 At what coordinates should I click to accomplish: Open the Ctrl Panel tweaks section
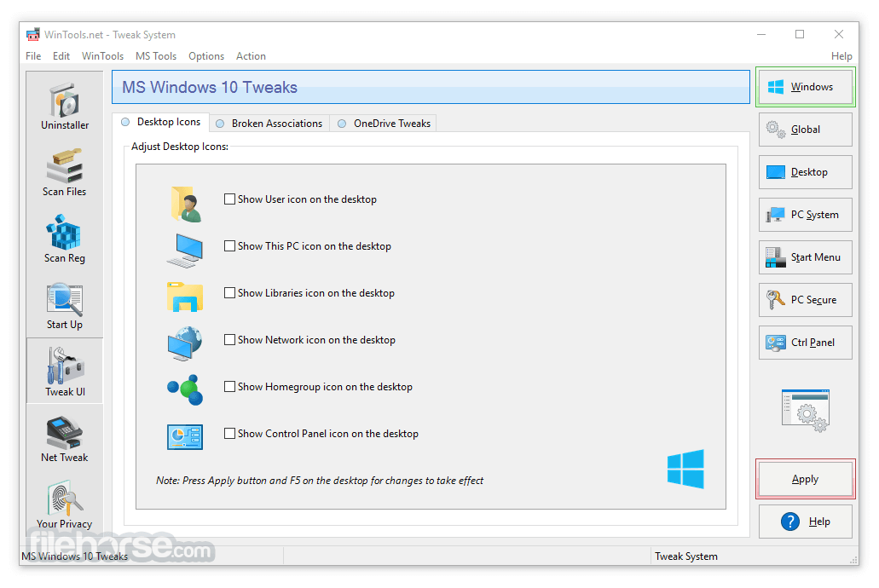point(806,343)
